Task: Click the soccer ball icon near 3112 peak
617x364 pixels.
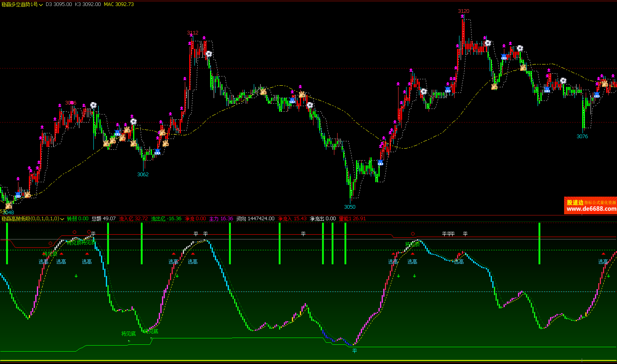Action: [x=208, y=54]
